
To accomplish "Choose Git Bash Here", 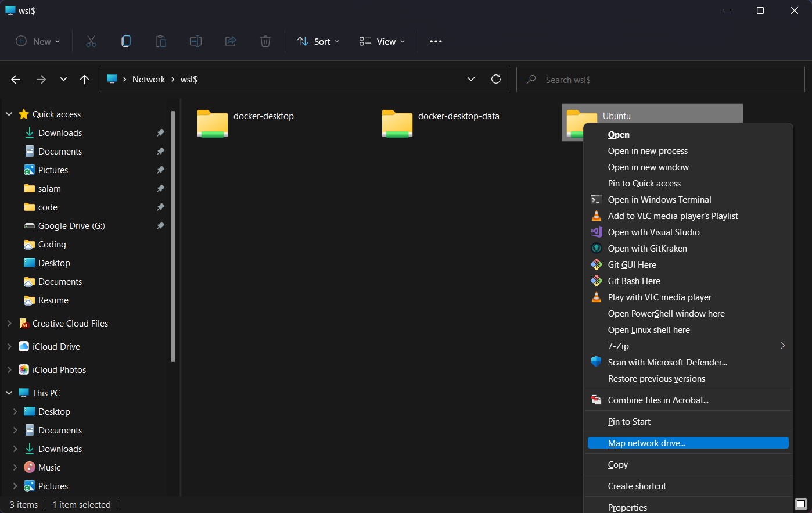I will click(688, 281).
